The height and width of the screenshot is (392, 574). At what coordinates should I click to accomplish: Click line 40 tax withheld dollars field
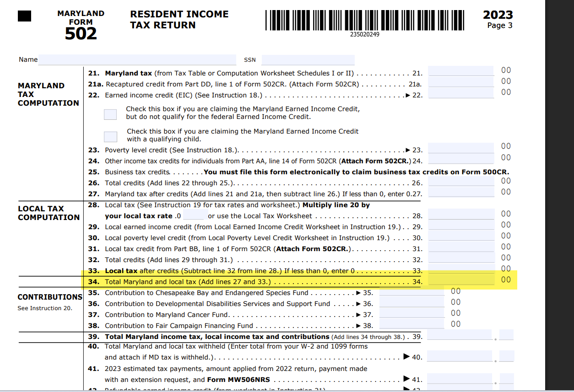460,356
